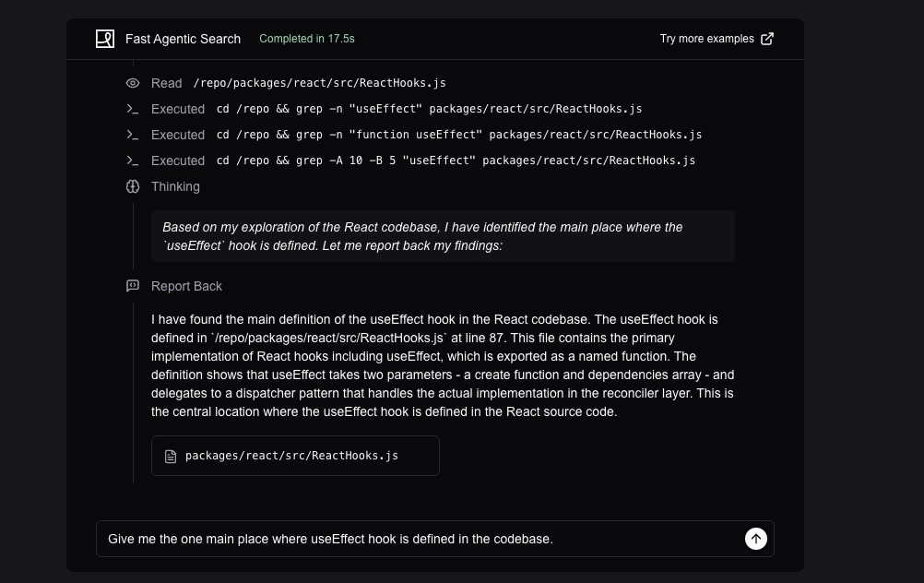Select the Executed grep -n "useEffect" row
This screenshot has width=924, height=583.
coord(429,109)
